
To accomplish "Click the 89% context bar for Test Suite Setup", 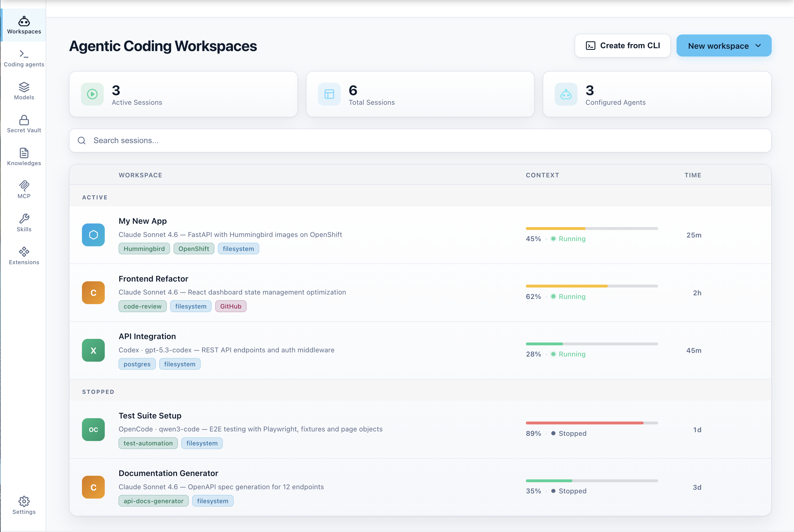I will tap(592, 423).
